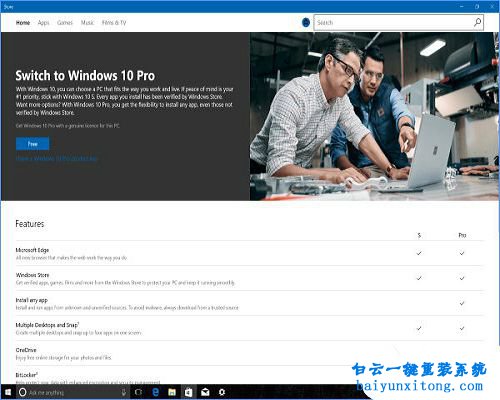The image size is (500, 400).
Task: Click Microsoft Edge checkmark under S
Action: (419, 253)
